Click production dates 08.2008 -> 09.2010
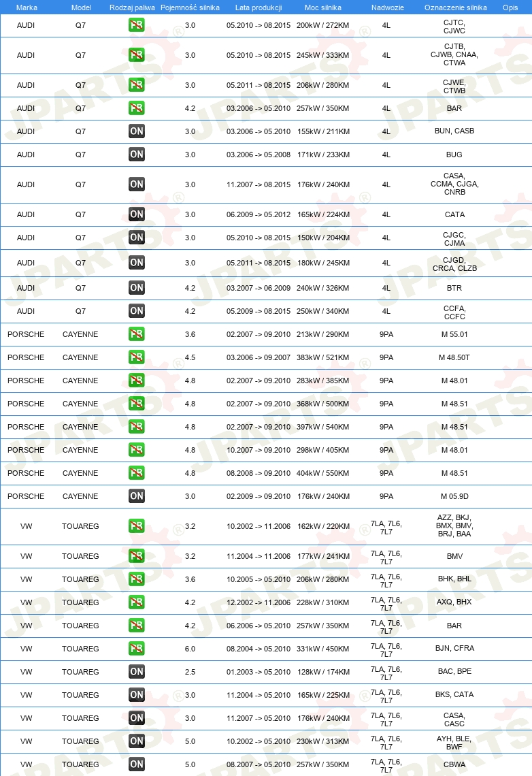The height and width of the screenshot is (776, 532). [259, 473]
